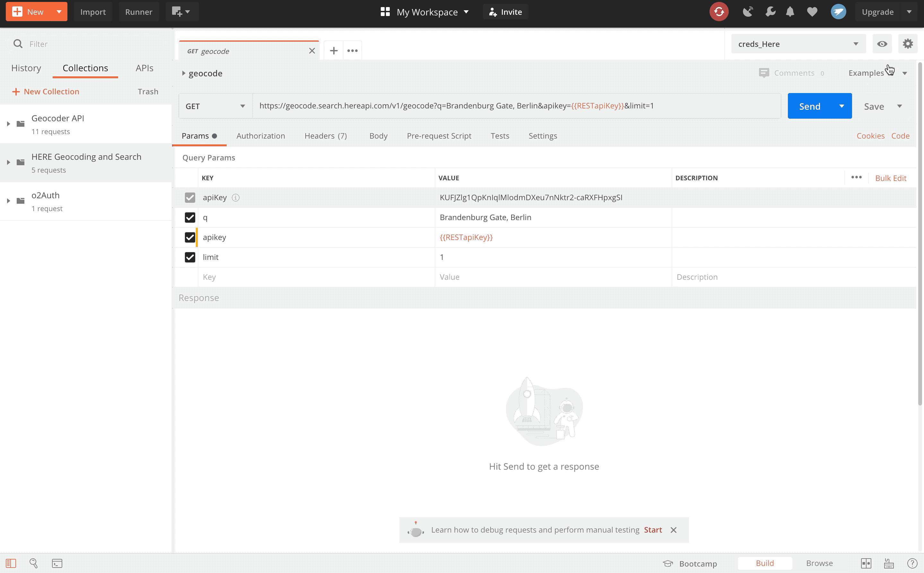Dismiss the debug requests learning banner
Image resolution: width=924 pixels, height=573 pixels.
[x=673, y=530]
